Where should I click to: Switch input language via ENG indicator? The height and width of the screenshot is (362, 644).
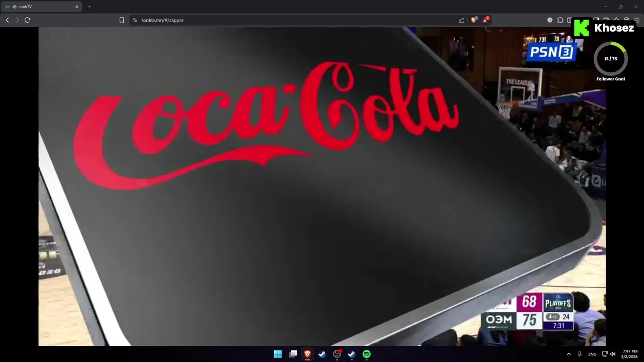pyautogui.click(x=592, y=354)
